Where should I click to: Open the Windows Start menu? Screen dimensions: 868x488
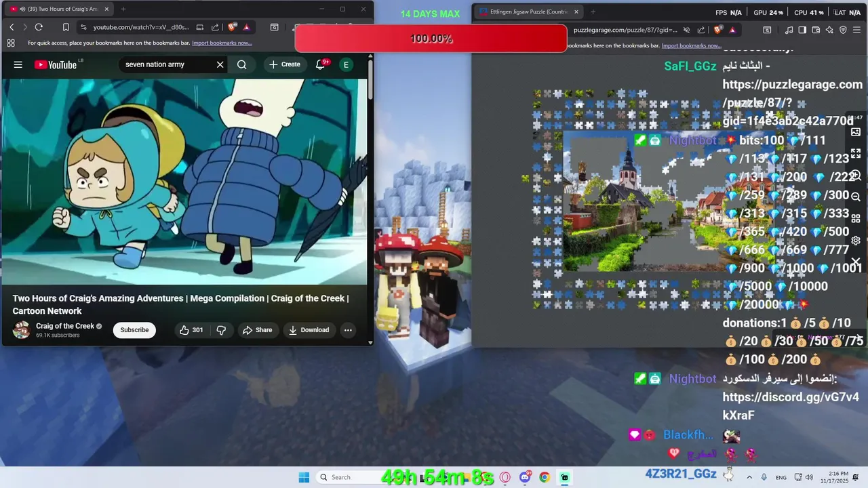[x=303, y=477]
